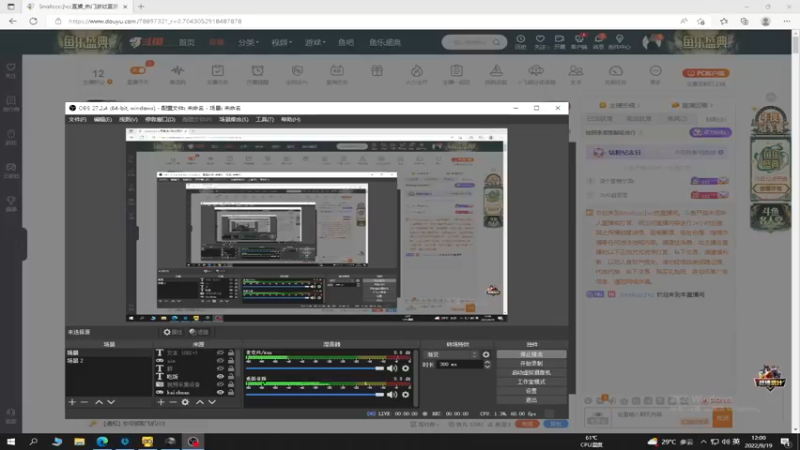This screenshot has height=450, width=800.
Task: Click the stop streaming button atop OBS controls
Action: point(531,354)
